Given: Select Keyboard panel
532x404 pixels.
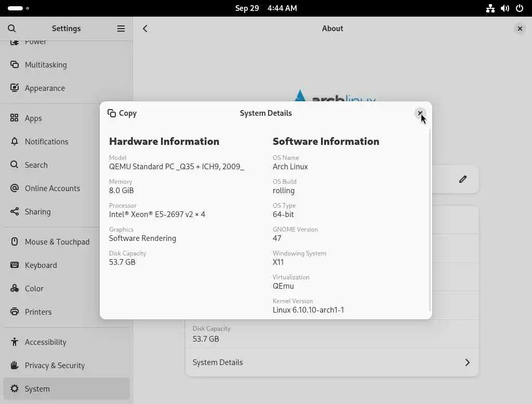Looking at the screenshot, I should [66, 265].
